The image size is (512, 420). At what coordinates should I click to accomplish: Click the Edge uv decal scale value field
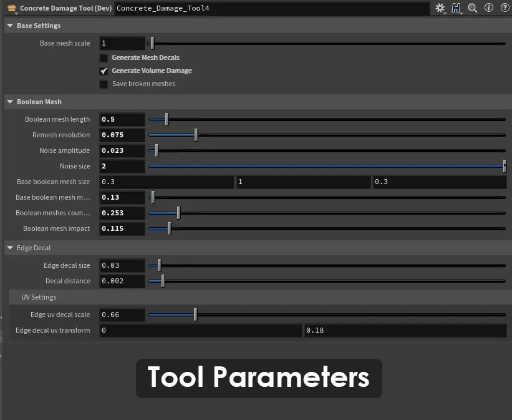(122, 315)
